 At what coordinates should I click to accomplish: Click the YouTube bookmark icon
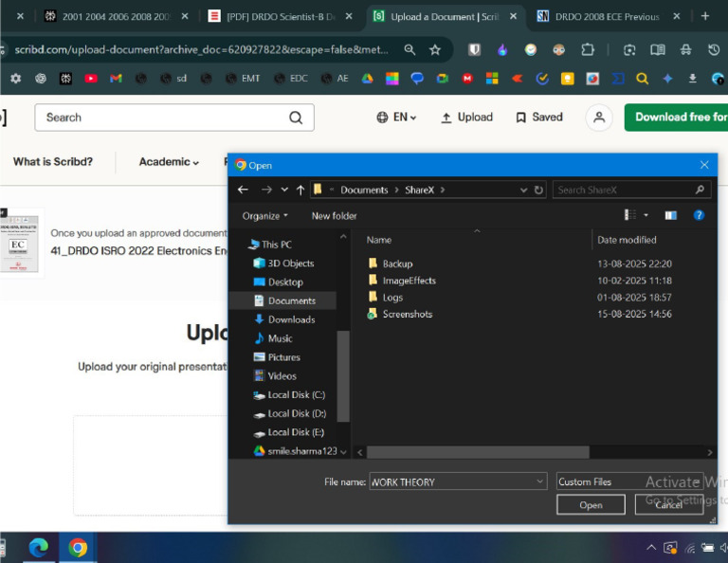pyautogui.click(x=91, y=79)
